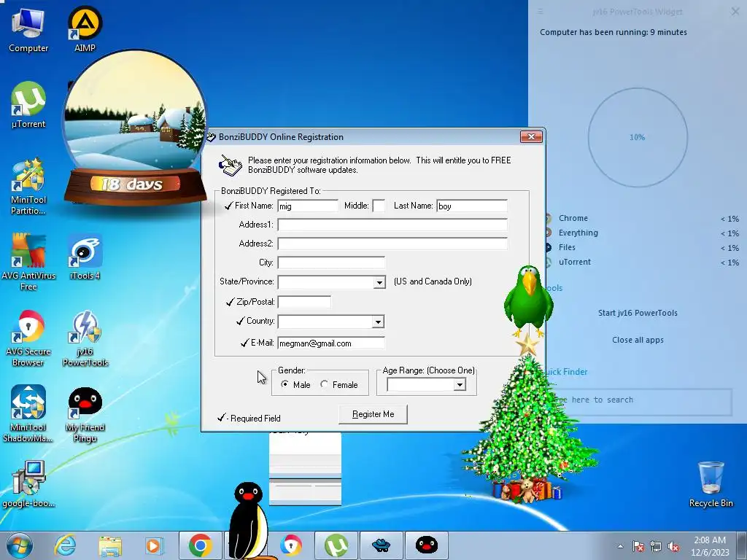
Task: Switch to AVG Secure Browser taskbar icon
Action: 290,545
